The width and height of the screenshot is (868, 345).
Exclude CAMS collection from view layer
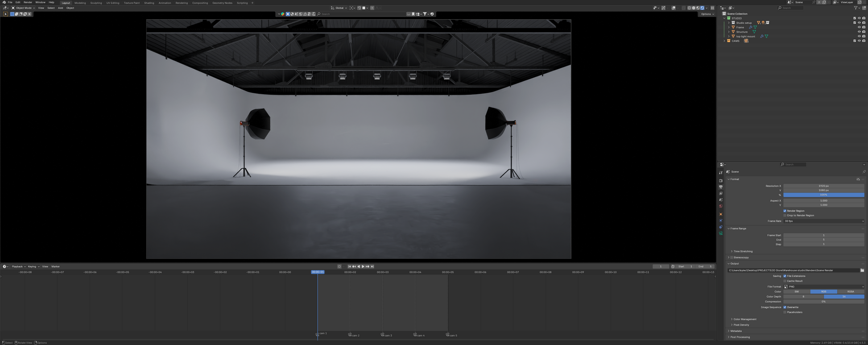(x=855, y=41)
